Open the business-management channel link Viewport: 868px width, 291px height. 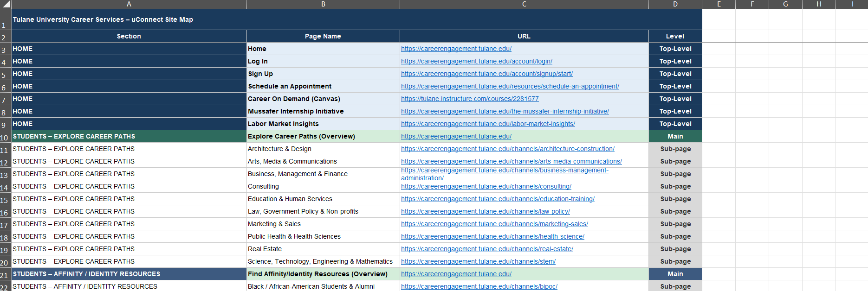click(x=505, y=174)
